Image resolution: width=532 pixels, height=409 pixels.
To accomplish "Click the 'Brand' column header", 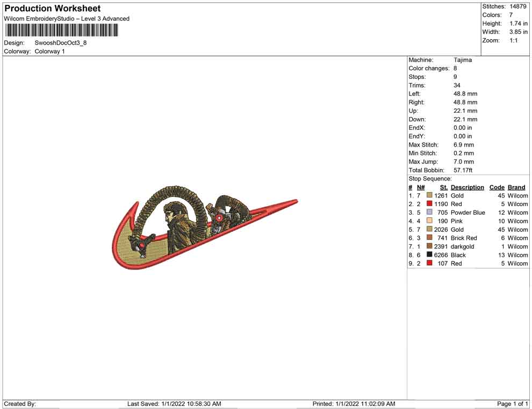I will coord(516,187).
